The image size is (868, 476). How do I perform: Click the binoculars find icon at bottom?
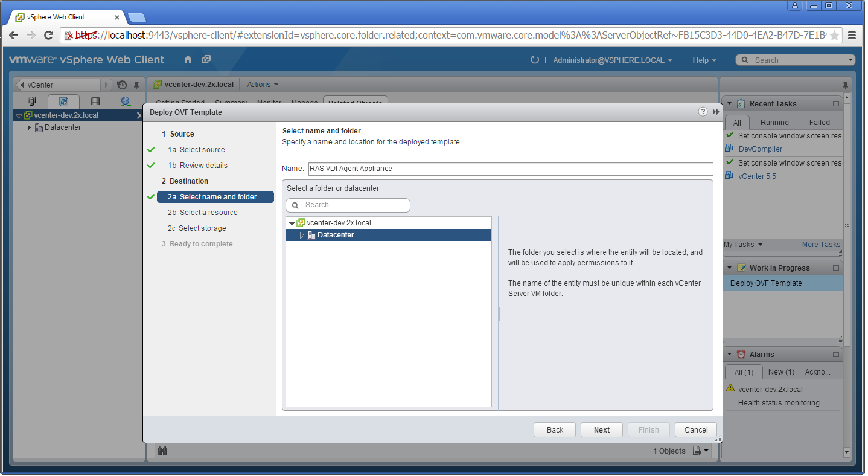point(162,451)
